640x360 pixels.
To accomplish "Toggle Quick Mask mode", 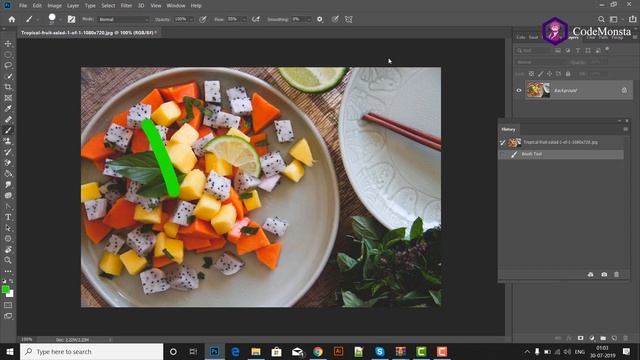I will click(8, 305).
